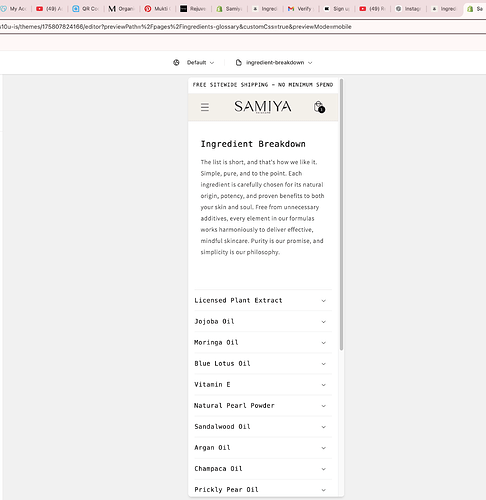Click the browser address bar URL
This screenshot has height=500, width=486.
176,27
